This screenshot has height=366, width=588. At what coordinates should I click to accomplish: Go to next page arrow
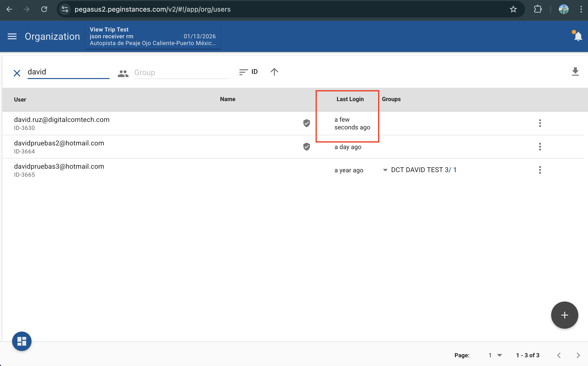tap(578, 355)
